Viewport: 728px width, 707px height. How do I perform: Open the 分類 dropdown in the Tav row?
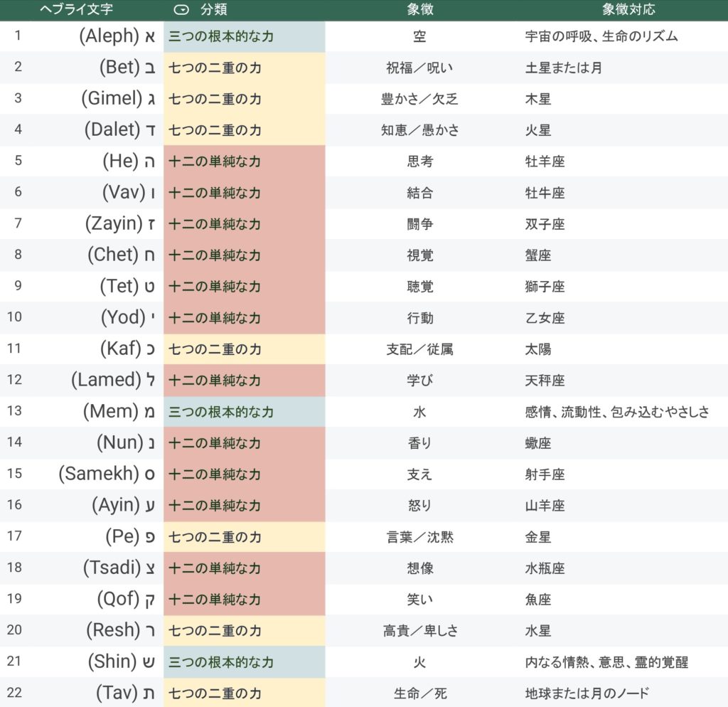244,693
